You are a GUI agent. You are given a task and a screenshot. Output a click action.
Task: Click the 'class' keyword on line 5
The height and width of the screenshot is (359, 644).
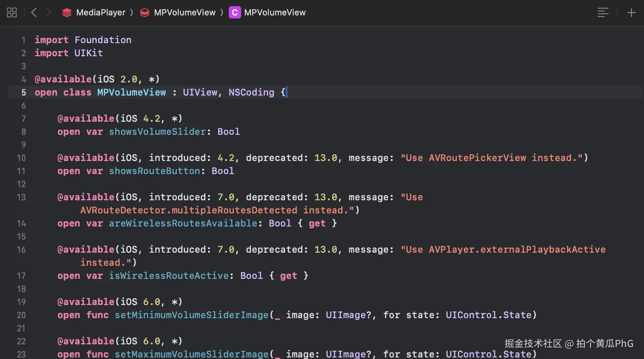click(77, 92)
